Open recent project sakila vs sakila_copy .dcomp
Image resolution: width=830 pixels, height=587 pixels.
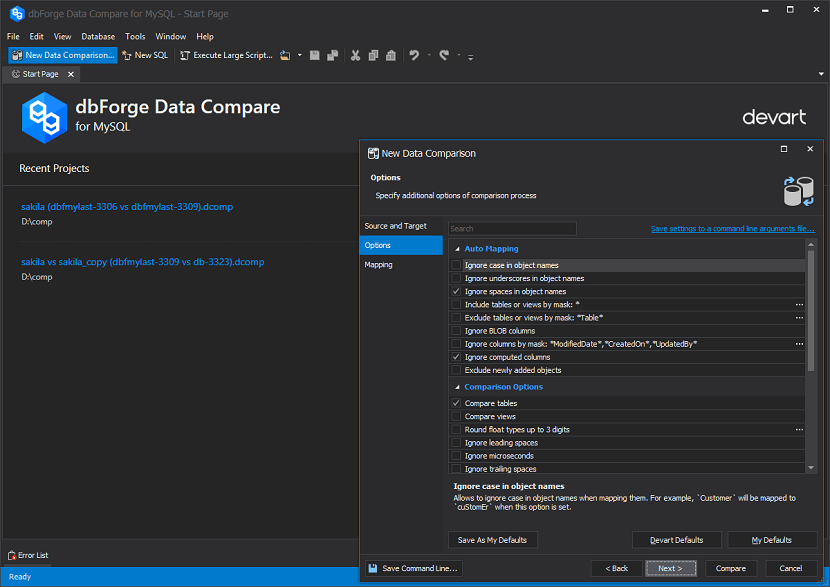click(142, 261)
